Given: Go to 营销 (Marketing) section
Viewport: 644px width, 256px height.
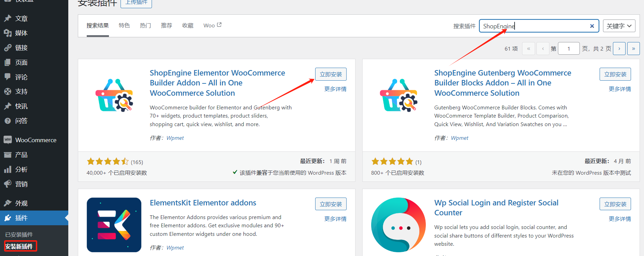Looking at the screenshot, I should point(21,184).
